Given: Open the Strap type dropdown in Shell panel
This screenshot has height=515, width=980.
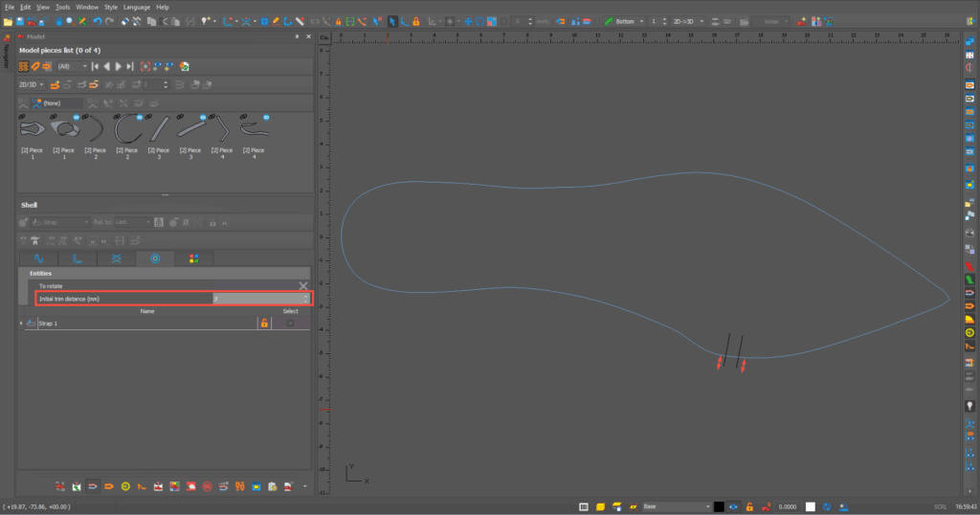Looking at the screenshot, I should click(60, 222).
